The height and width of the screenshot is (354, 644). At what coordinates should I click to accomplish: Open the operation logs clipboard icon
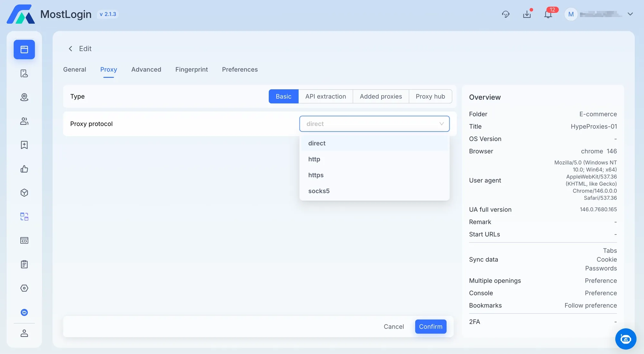(x=24, y=264)
